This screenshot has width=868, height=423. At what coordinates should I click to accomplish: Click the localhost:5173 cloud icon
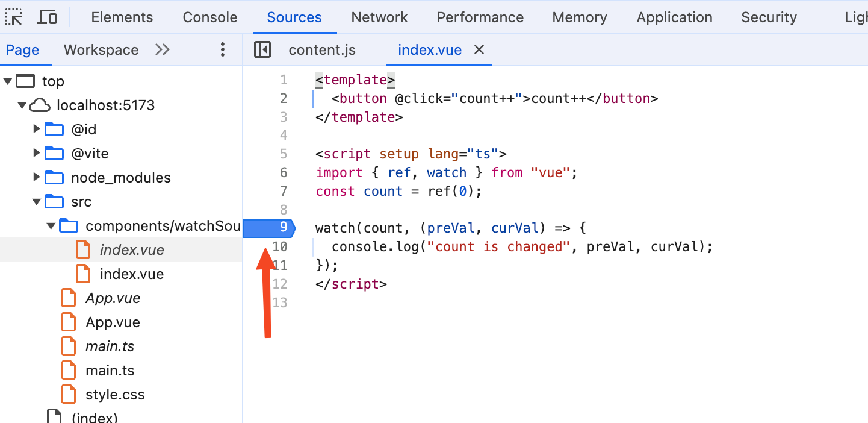point(40,105)
